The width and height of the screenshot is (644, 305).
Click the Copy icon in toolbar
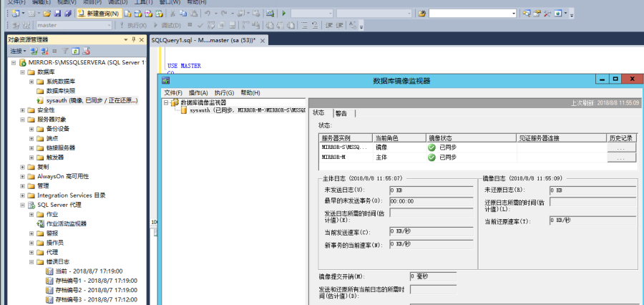point(182,14)
